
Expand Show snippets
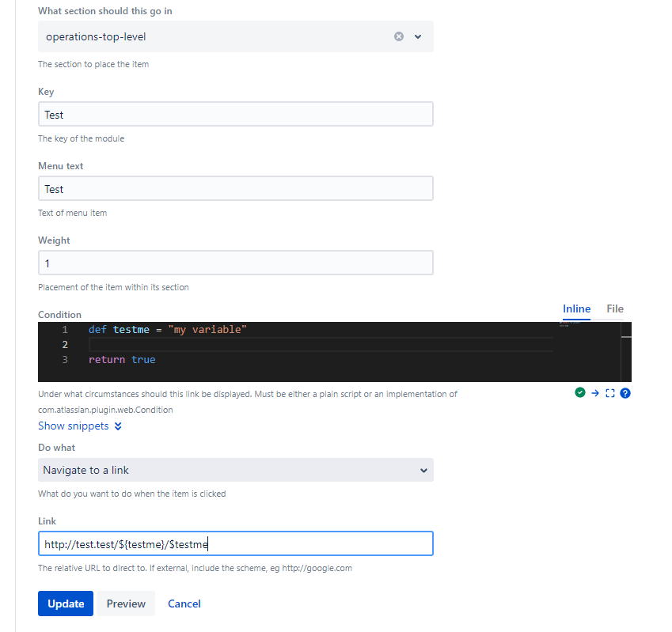click(80, 426)
